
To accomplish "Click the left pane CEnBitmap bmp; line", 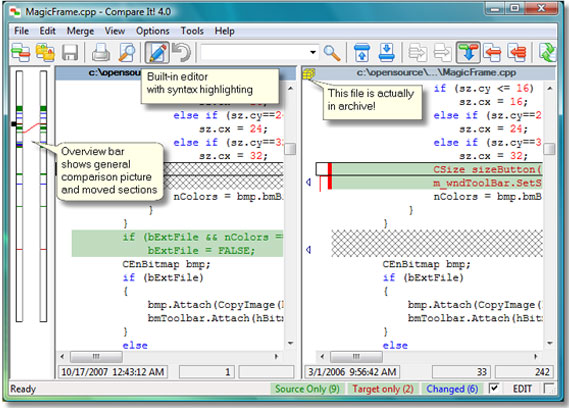I will coord(166,264).
